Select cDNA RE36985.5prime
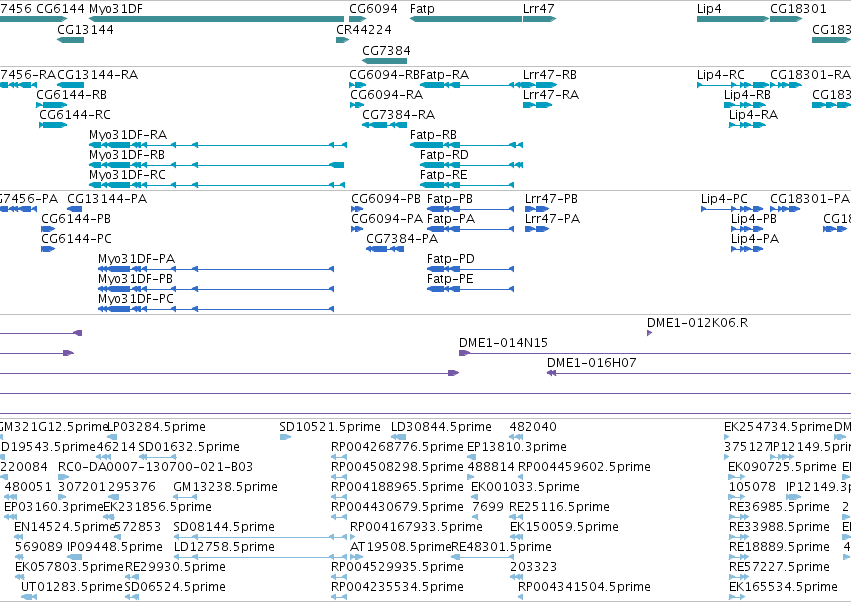Screen dimensions: 851x602 739,517
